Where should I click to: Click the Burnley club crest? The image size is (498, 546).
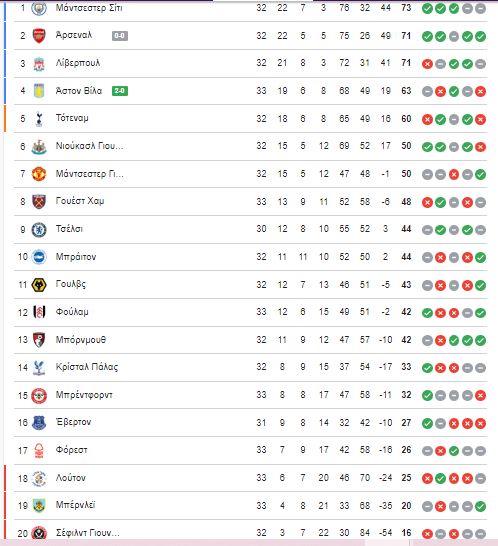click(x=39, y=506)
